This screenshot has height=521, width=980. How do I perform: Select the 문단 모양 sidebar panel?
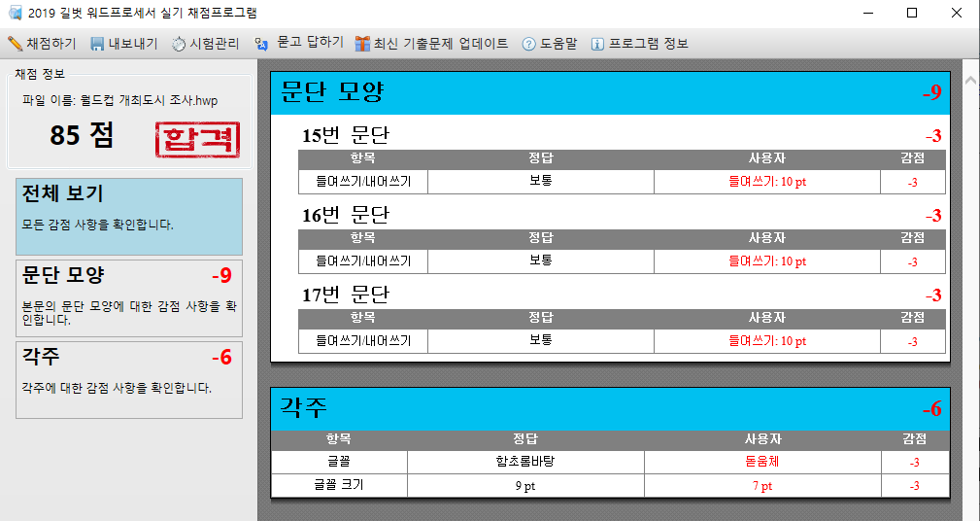[x=129, y=298]
